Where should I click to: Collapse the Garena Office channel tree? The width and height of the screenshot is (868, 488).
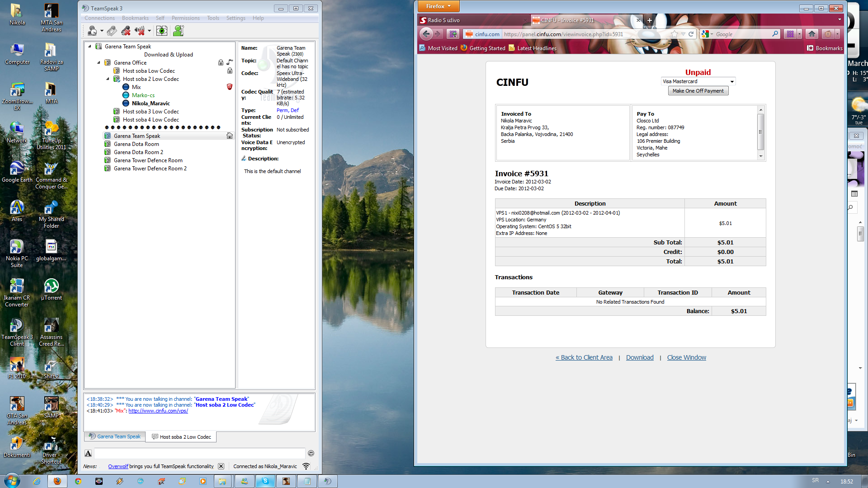click(x=99, y=63)
